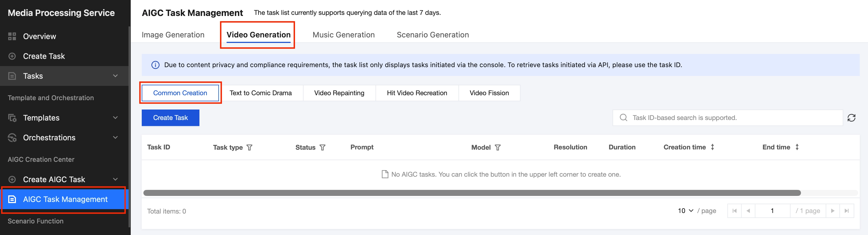Select the Common Creation option
Viewport: 868px width, 235px height.
(180, 93)
